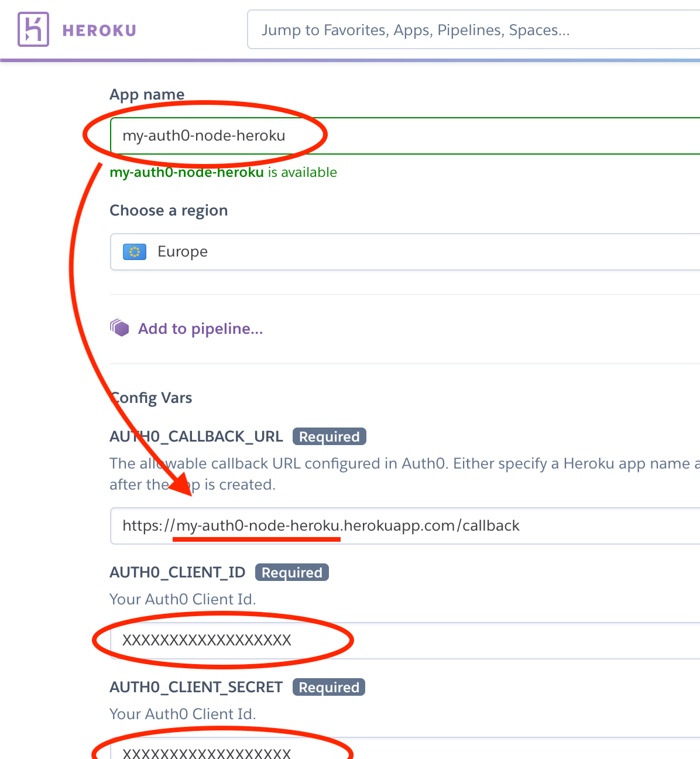This screenshot has height=759, width=700.
Task: Edit the AUTH0_CALLBACK_URL value field
Action: (x=405, y=526)
